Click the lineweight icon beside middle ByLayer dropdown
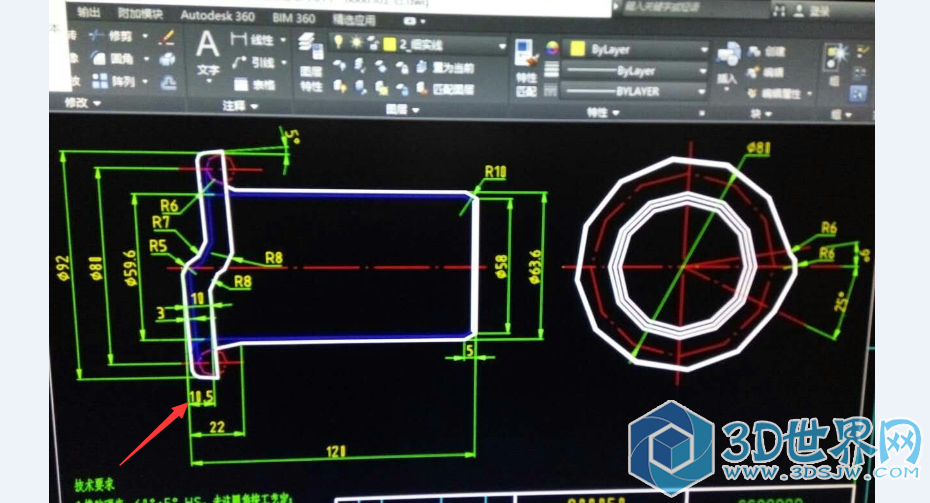 coord(551,70)
